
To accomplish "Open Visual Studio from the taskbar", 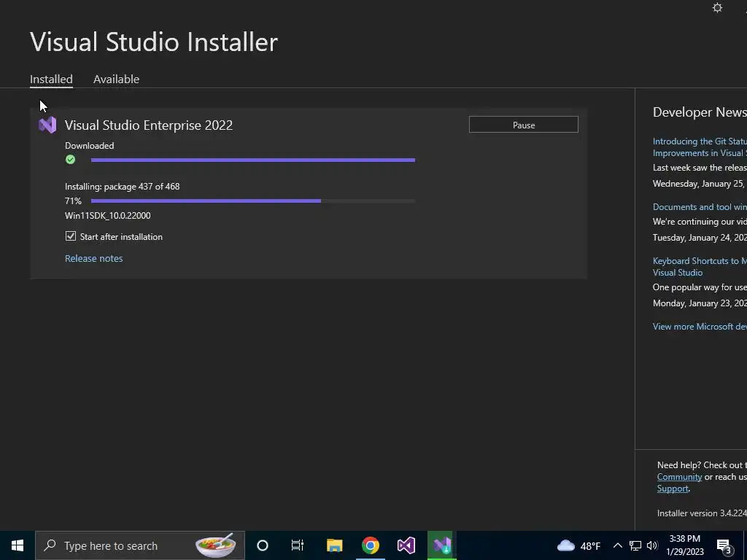I will 406,545.
